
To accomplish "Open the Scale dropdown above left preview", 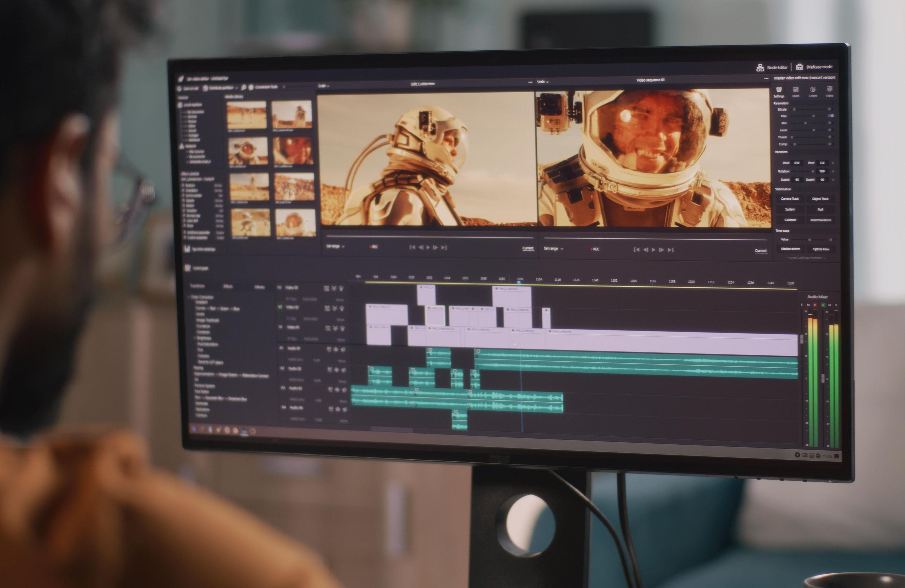I will pos(324,86).
